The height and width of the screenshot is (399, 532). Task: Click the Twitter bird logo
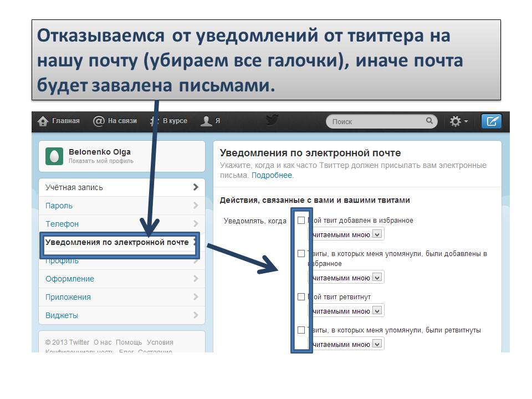coord(272,120)
